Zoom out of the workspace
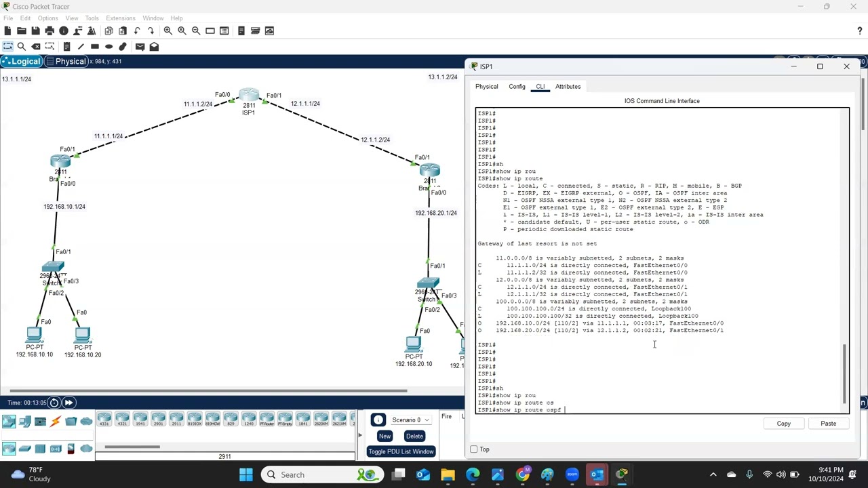This screenshot has height=488, width=868. click(x=196, y=30)
